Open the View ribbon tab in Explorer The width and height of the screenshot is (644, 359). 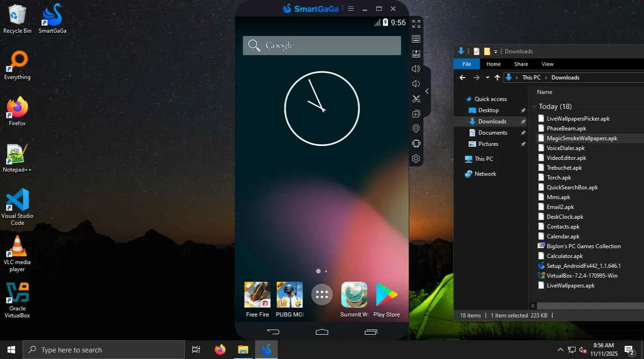point(547,64)
